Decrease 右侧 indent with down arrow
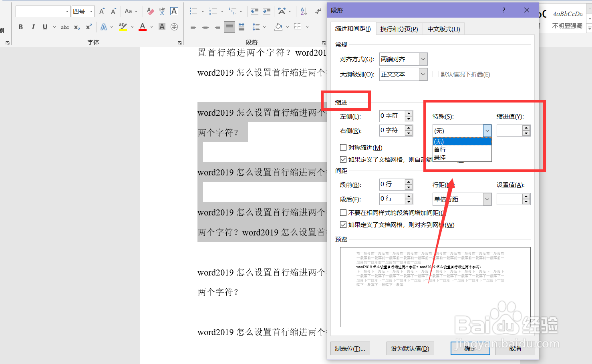The height and width of the screenshot is (364, 592). click(x=409, y=133)
